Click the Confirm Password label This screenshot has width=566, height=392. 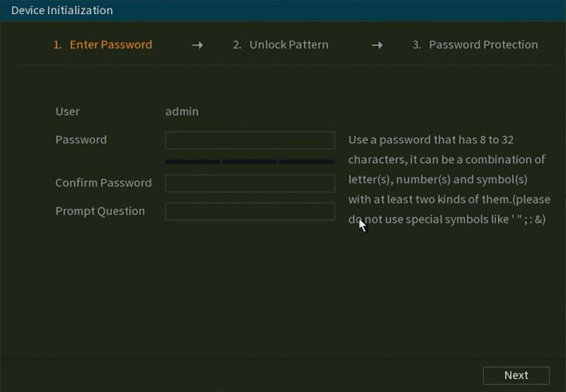pos(103,183)
